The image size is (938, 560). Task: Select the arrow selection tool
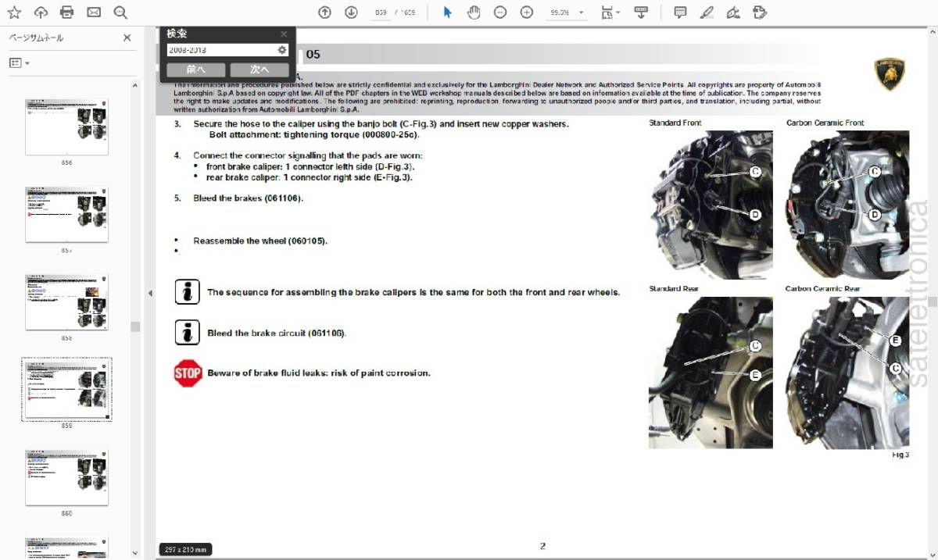click(x=447, y=12)
